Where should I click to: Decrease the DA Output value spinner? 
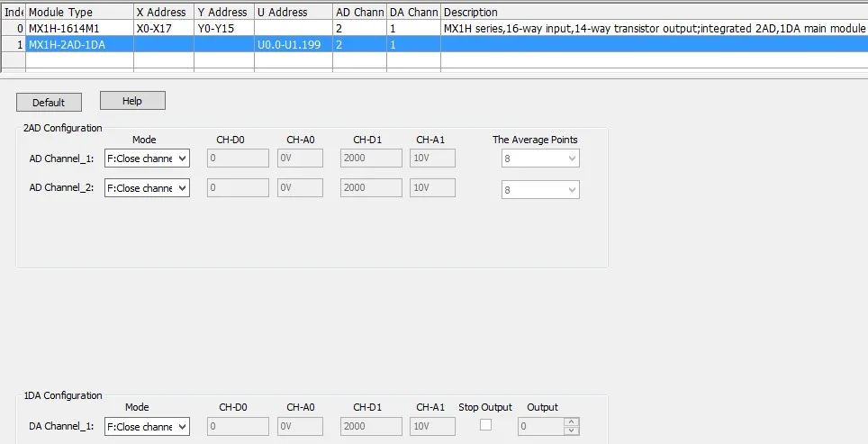[571, 430]
